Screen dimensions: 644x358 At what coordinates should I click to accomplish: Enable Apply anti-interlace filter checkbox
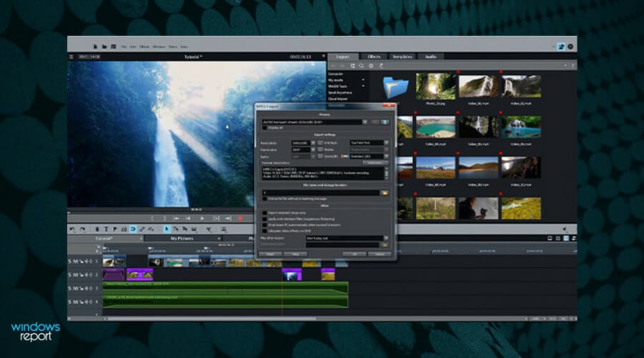pyautogui.click(x=265, y=219)
